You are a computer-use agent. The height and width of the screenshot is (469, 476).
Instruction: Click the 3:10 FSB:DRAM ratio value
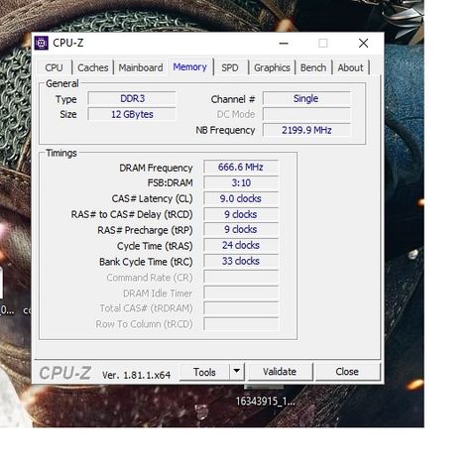(241, 182)
